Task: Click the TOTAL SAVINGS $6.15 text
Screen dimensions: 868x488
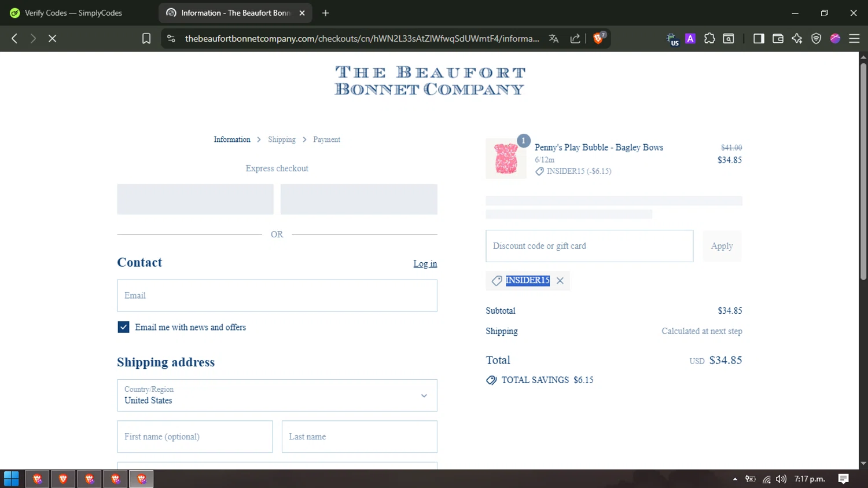Action: (547, 380)
